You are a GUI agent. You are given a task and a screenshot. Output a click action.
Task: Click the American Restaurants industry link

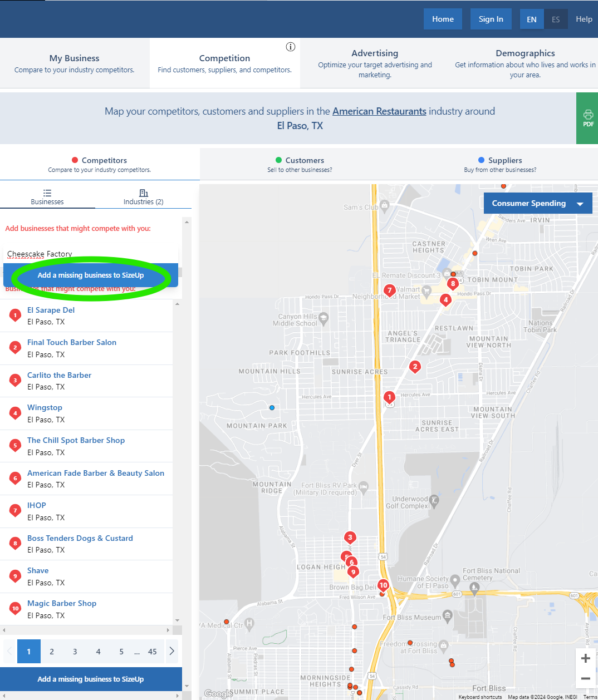tap(379, 111)
